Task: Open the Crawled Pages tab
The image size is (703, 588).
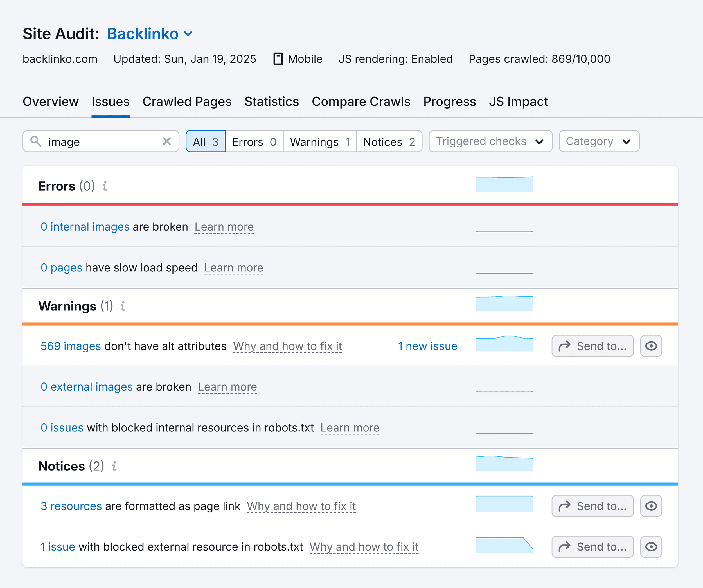Action: (x=187, y=102)
